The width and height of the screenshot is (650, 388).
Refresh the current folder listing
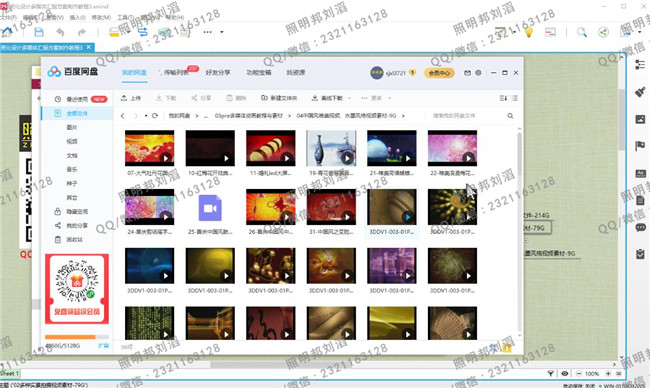pos(155,116)
